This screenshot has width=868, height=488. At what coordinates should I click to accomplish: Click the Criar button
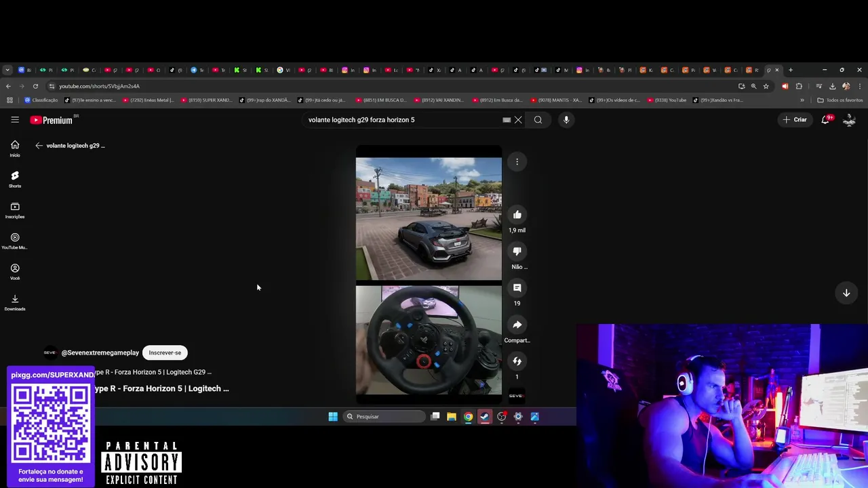pyautogui.click(x=795, y=120)
